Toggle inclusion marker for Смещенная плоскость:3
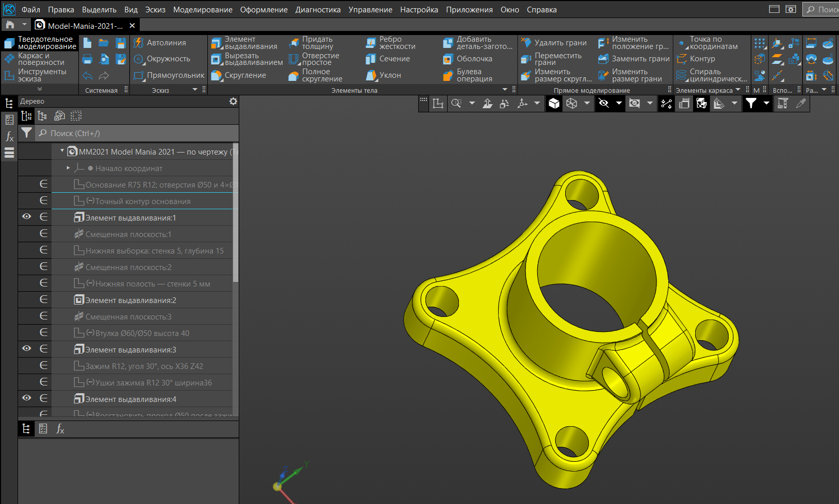 [44, 316]
